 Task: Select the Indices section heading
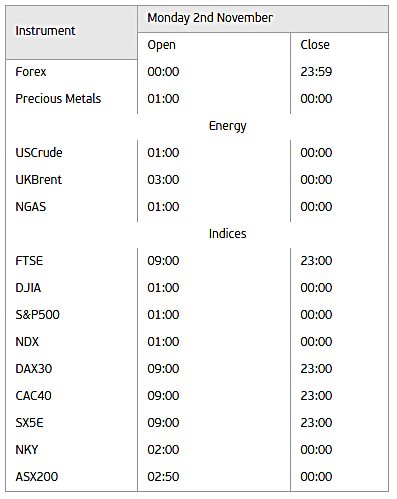(228, 234)
